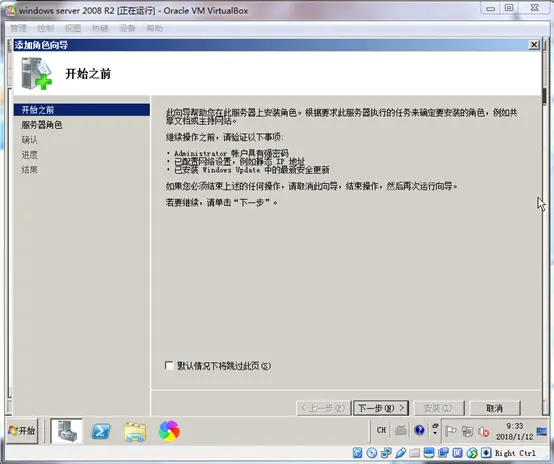Click the Right Ctrl host key label
Image resolution: width=554 pixels, height=464 pixels.
coord(515,453)
